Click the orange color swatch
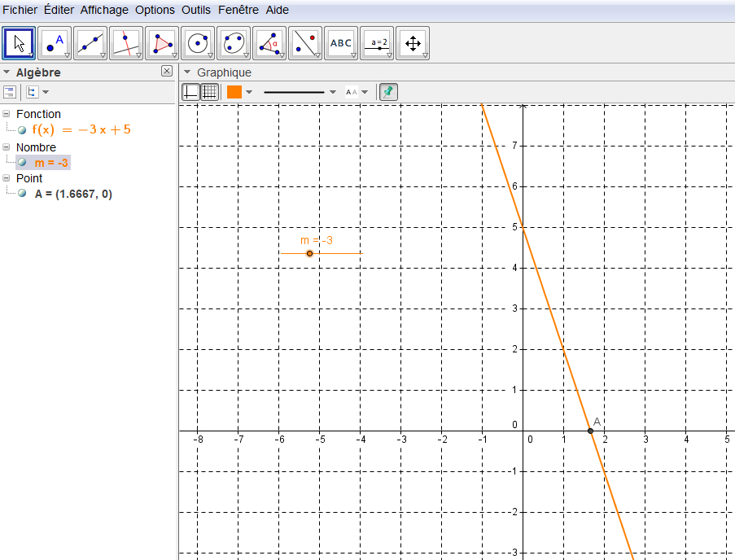The image size is (735, 560). [234, 92]
